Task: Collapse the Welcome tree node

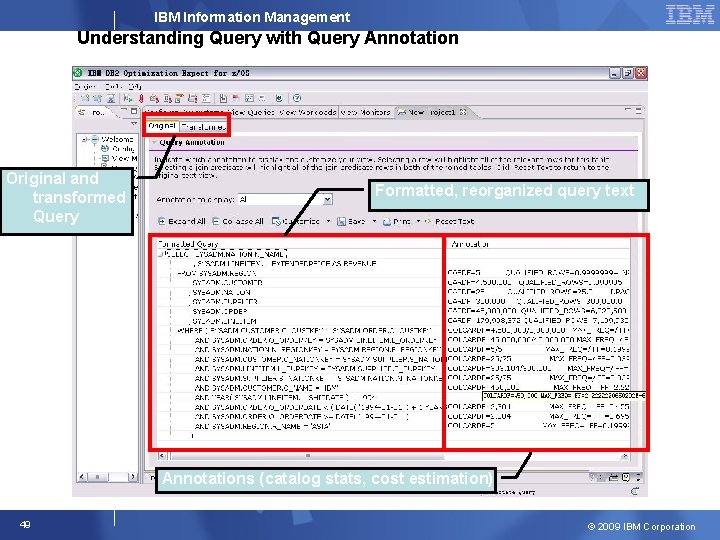Action: [84, 139]
